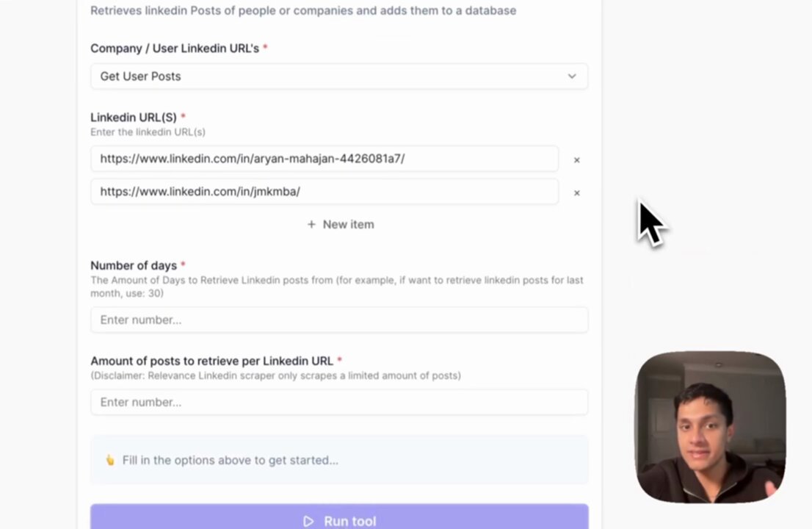Image resolution: width=812 pixels, height=529 pixels.
Task: Focus the amount of posts input field
Action: point(339,402)
